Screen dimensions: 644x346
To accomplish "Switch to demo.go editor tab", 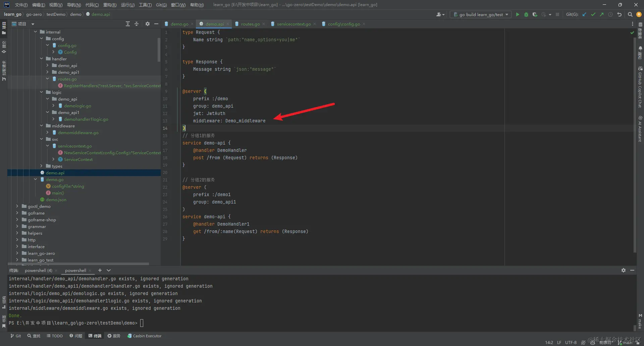I will 179,24.
